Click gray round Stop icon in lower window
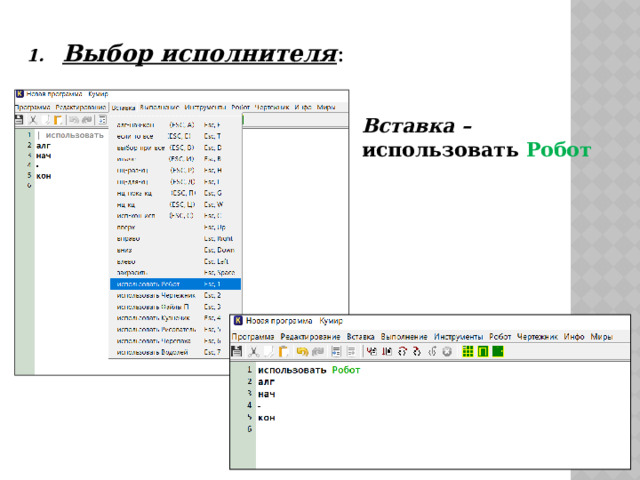Image resolution: width=640 pixels, height=480 pixels. 447,351
